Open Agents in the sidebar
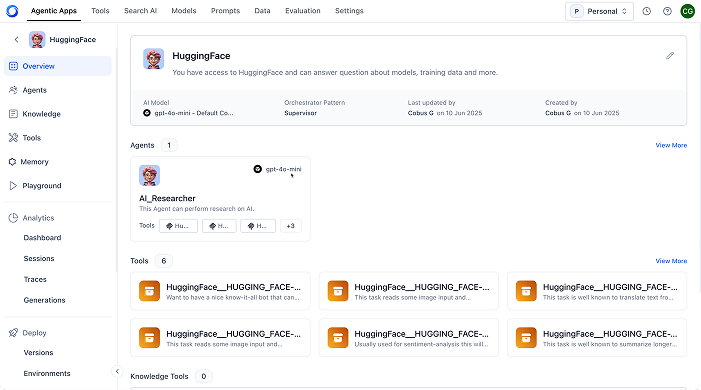Screen dimensions: 701x390 coord(58,90)
